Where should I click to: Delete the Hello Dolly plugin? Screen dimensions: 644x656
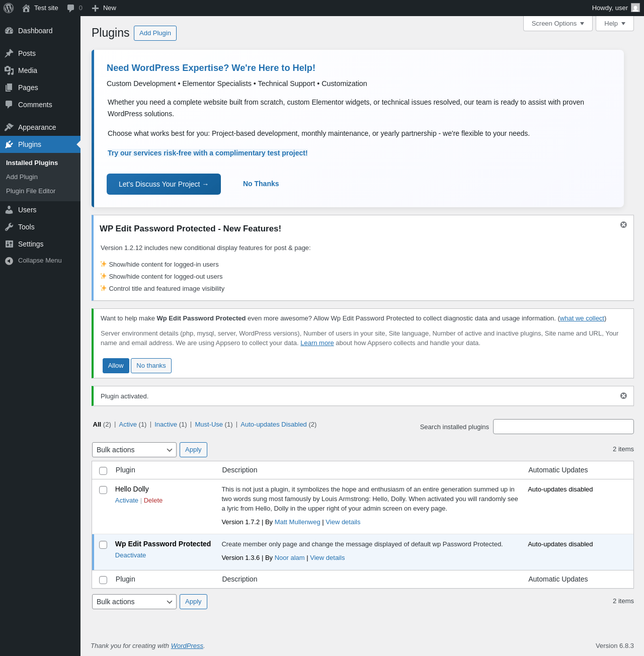coord(153,501)
